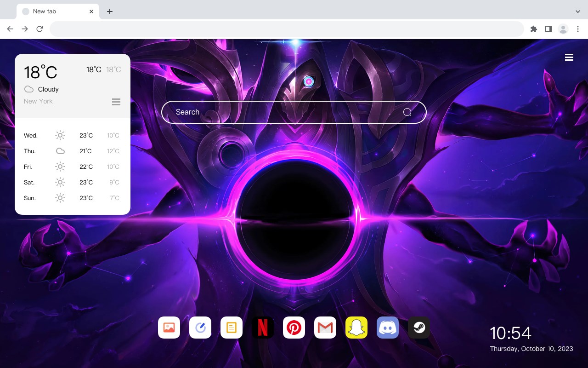
Task: Open the Extensions puzzle icon
Action: point(533,29)
